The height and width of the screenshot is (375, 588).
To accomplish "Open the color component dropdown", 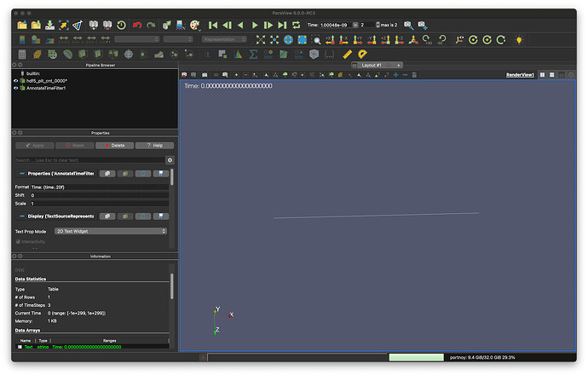I will [178, 39].
